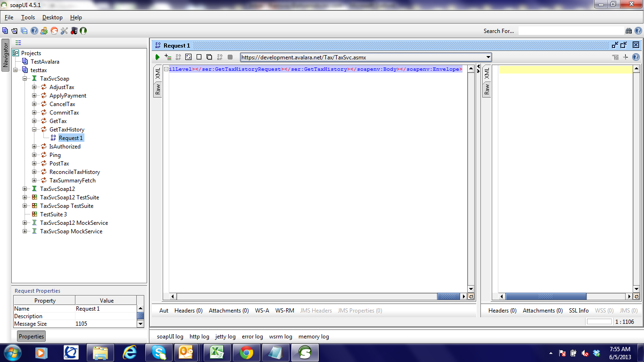Viewport: 644px width, 362px height.
Task: Click the endpoint URL dropdown arrow
Action: coord(488,57)
